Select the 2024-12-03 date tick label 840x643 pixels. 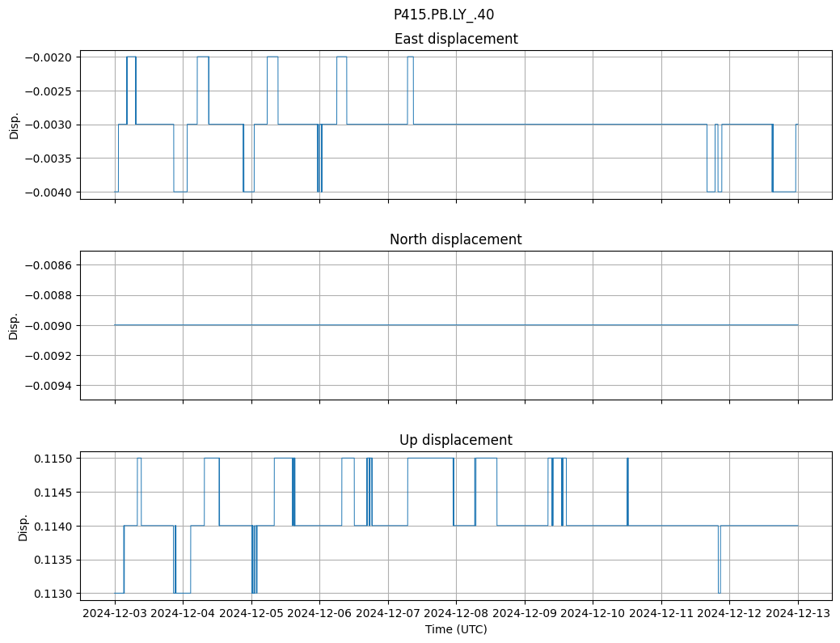[x=115, y=614]
